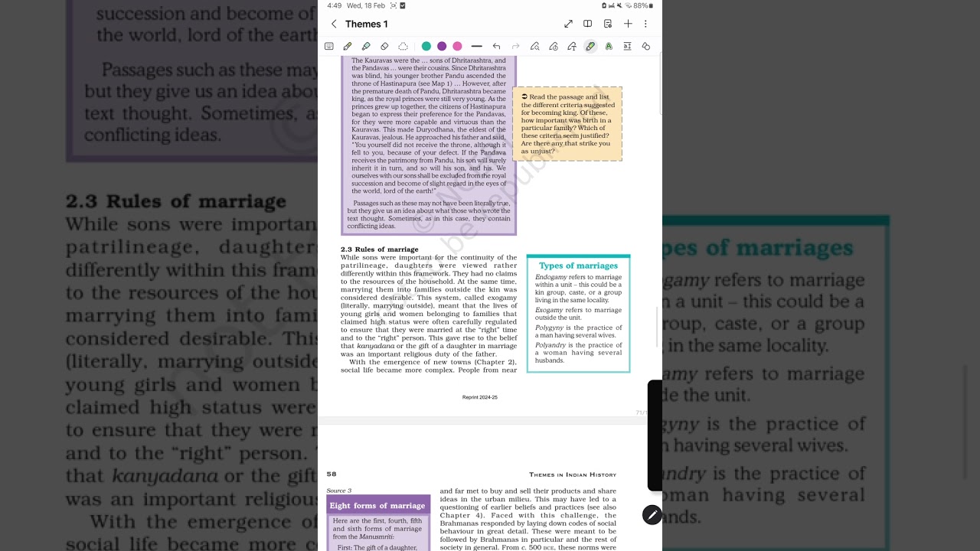Viewport: 980px width, 551px height.
Task: Undo the last stroke
Action: coord(496,47)
